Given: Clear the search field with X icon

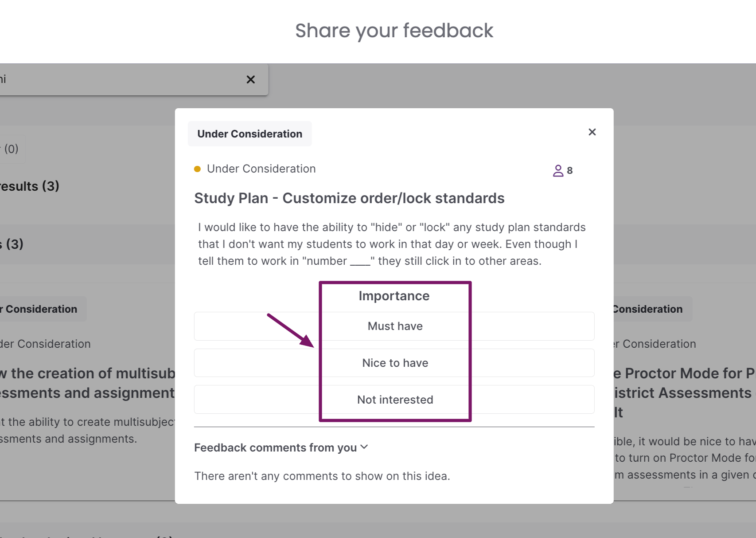Looking at the screenshot, I should [x=250, y=79].
